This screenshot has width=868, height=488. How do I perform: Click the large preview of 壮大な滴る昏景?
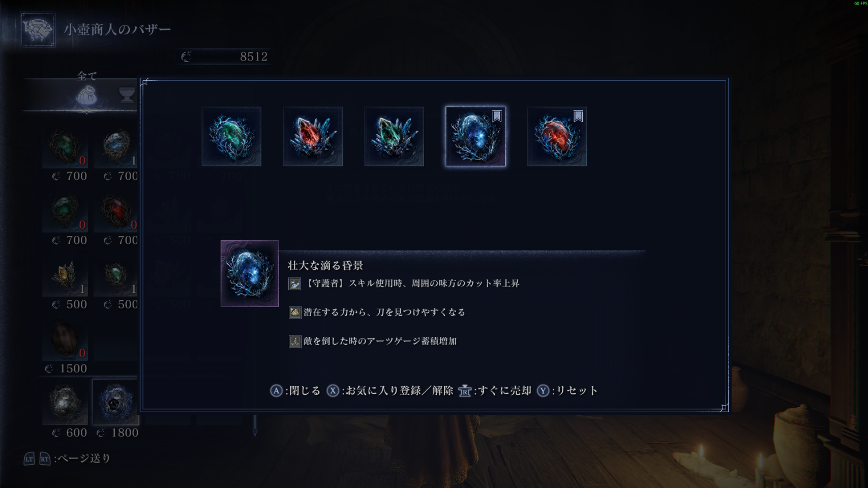click(x=250, y=273)
